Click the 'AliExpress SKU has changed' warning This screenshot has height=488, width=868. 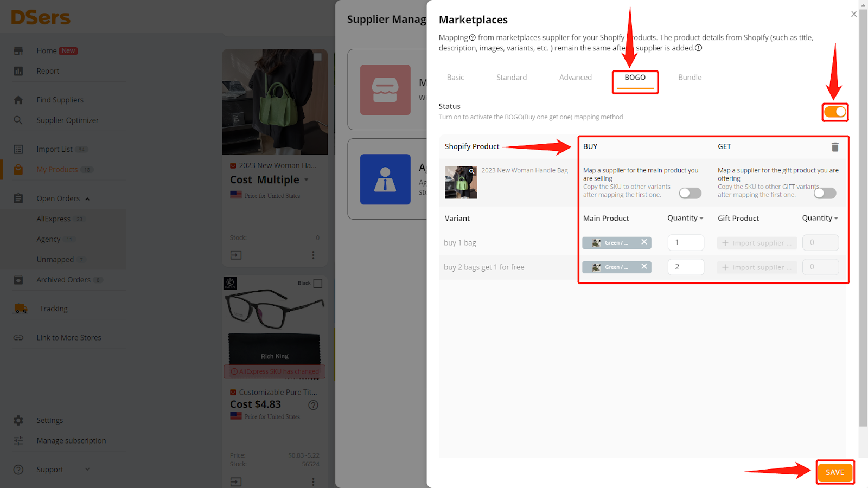pyautogui.click(x=275, y=371)
